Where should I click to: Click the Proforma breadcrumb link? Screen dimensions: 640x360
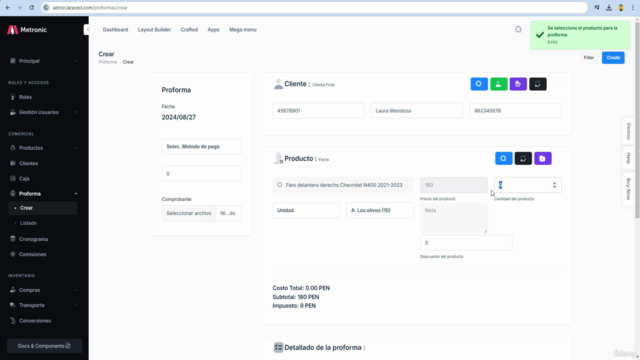tap(108, 62)
